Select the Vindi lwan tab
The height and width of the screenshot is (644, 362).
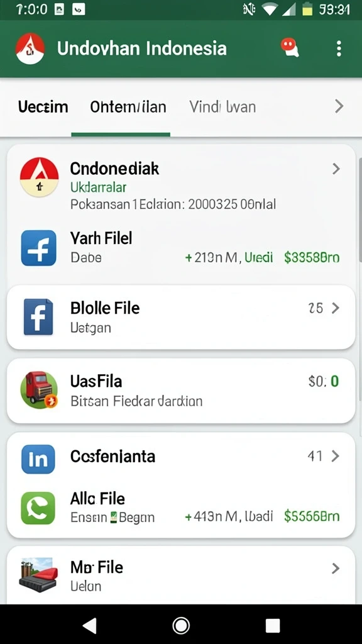tap(222, 107)
